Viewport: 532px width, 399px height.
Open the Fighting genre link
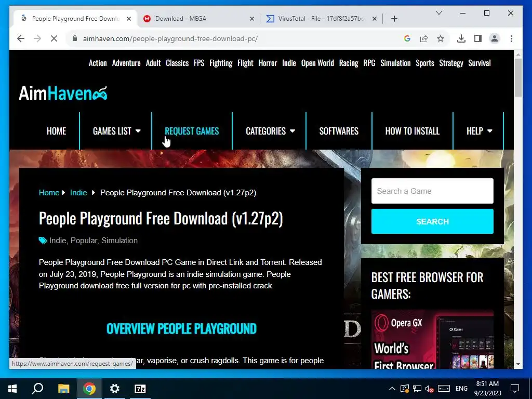point(221,63)
